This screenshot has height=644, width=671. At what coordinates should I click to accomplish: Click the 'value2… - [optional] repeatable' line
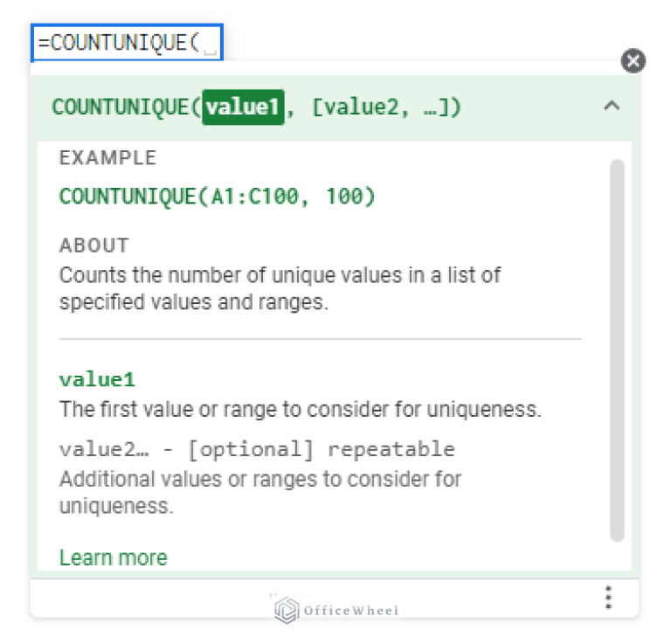(x=257, y=449)
